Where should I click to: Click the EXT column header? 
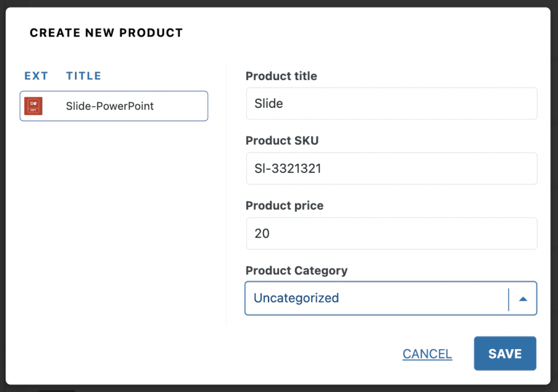(x=36, y=76)
